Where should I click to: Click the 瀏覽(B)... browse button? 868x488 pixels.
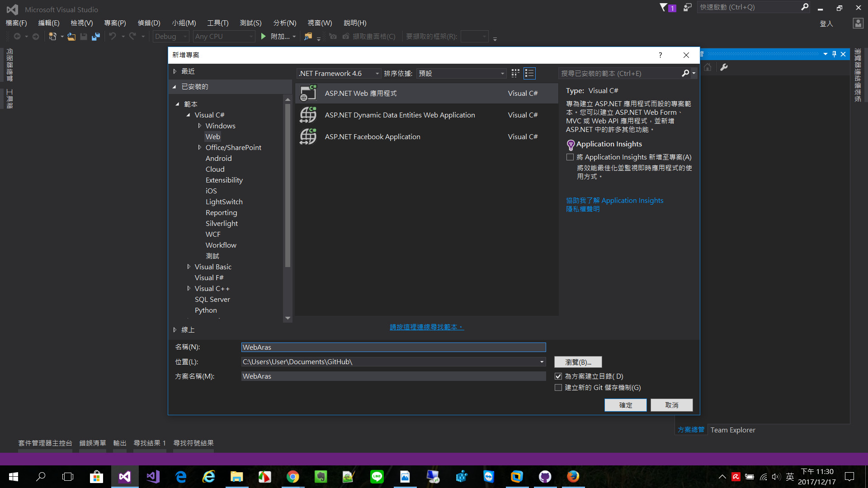[x=578, y=362]
